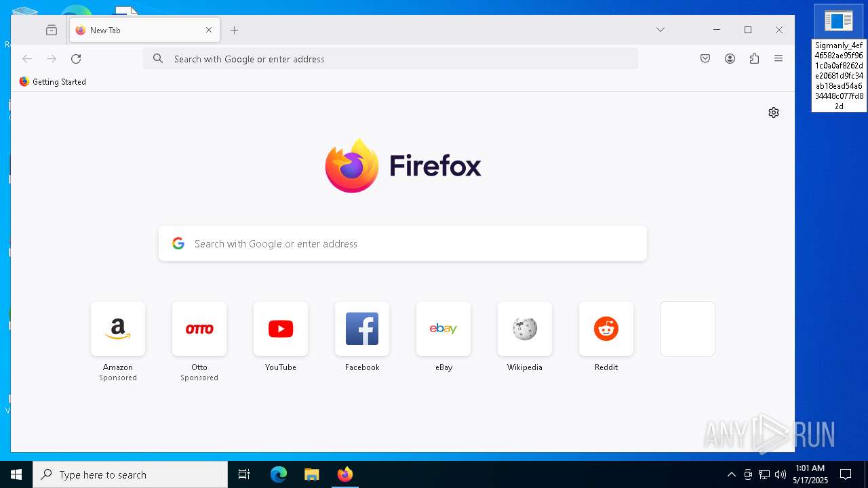The image size is (868, 488).
Task: Reload the current page
Action: 76,59
